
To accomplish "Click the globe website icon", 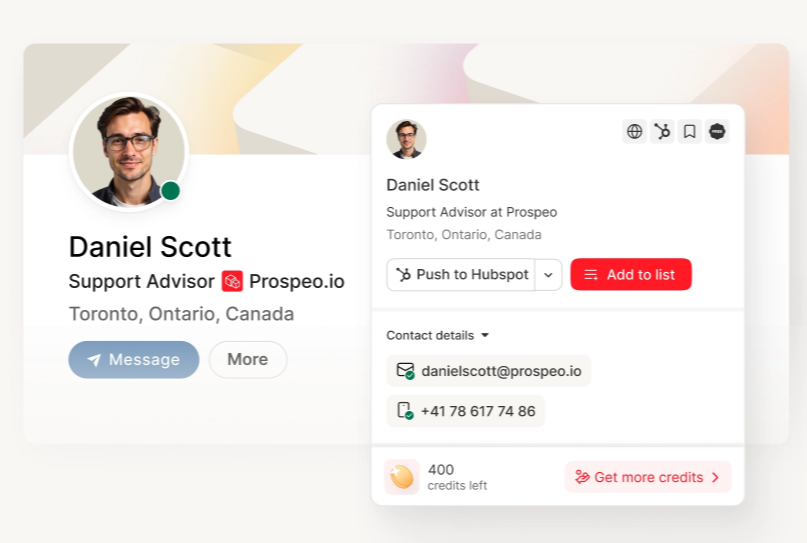I will click(634, 132).
